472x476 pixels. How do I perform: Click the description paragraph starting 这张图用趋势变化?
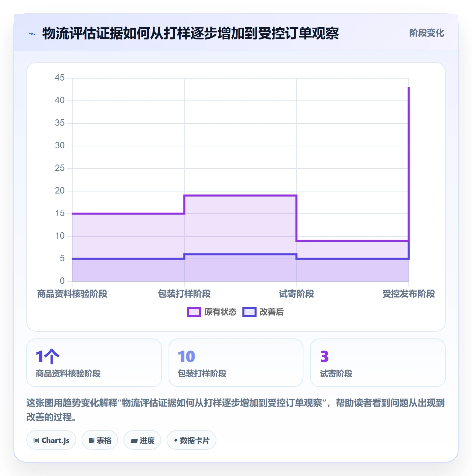[236, 410]
